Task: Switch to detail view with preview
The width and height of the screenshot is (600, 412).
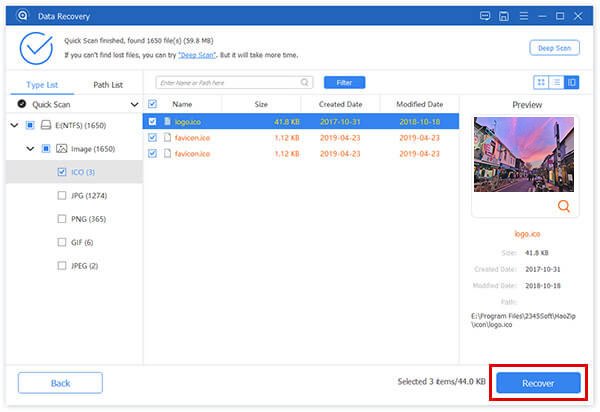Action: pos(571,82)
